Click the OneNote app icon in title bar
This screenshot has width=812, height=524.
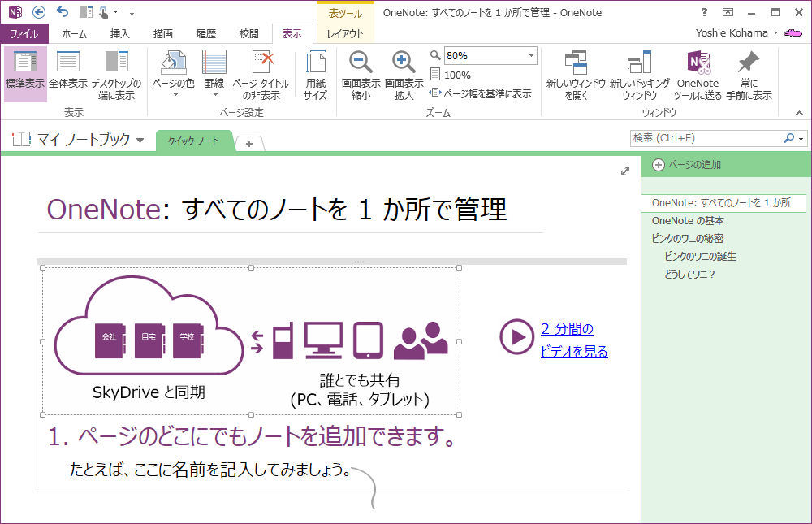point(15,12)
